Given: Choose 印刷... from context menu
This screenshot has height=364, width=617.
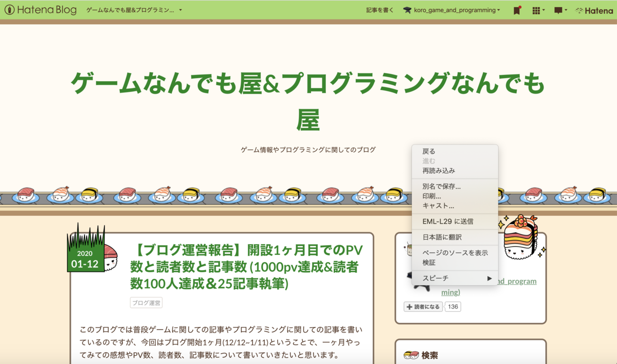Looking at the screenshot, I should (455, 196).
